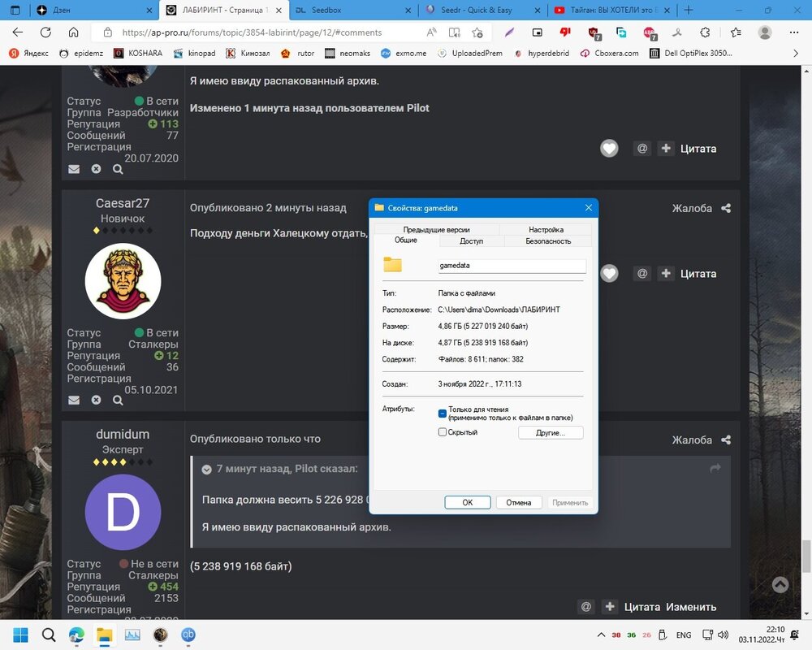The height and width of the screenshot is (650, 812).
Task: Collapse the Pilot quote using the chevron
Action: coord(207,469)
